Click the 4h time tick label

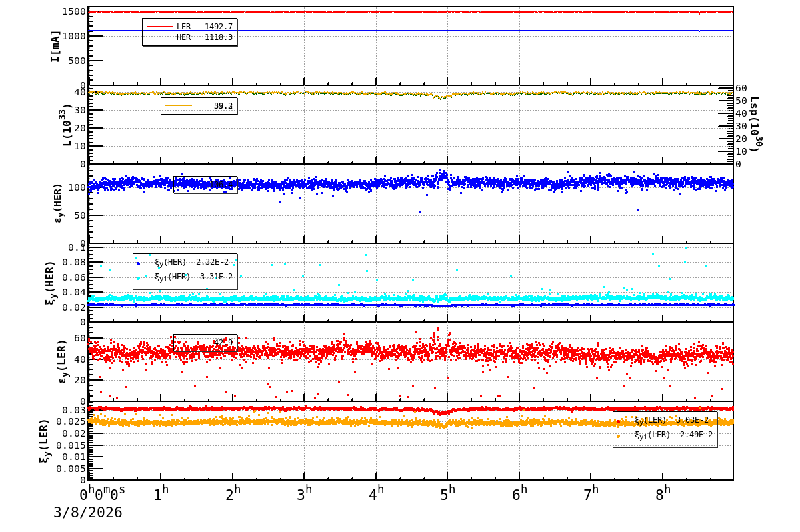[376, 494]
